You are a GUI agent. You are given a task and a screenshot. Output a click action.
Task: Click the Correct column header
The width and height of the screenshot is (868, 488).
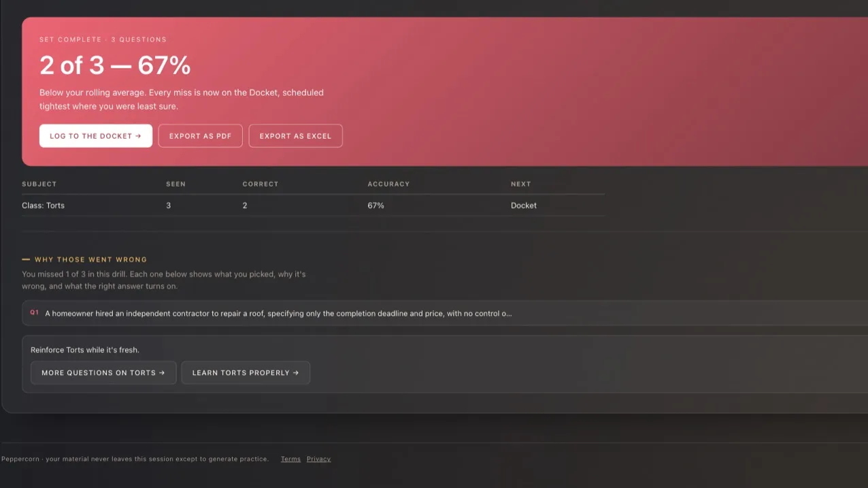click(x=261, y=184)
